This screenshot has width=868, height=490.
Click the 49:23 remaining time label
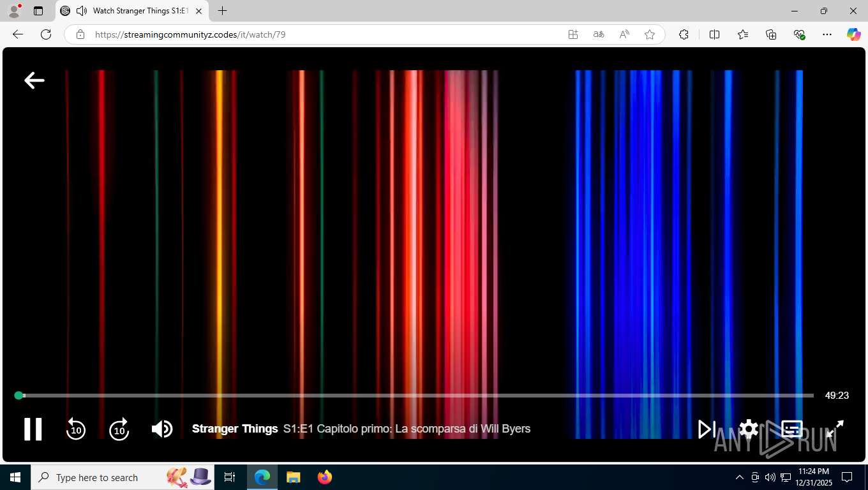coord(837,396)
